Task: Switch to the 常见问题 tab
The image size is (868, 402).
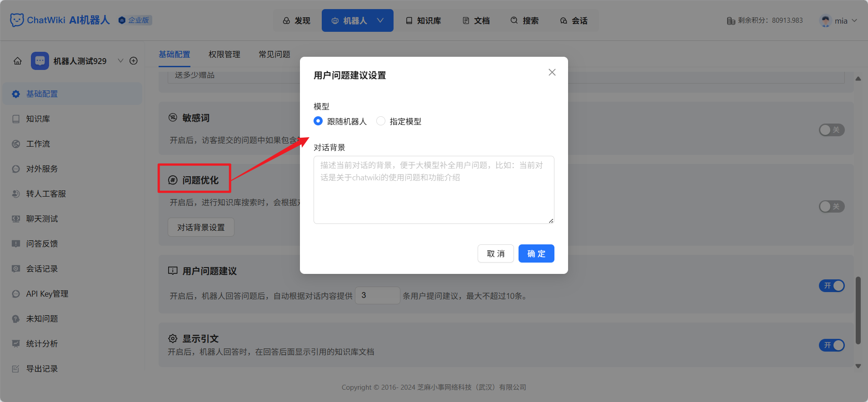Action: (x=274, y=55)
